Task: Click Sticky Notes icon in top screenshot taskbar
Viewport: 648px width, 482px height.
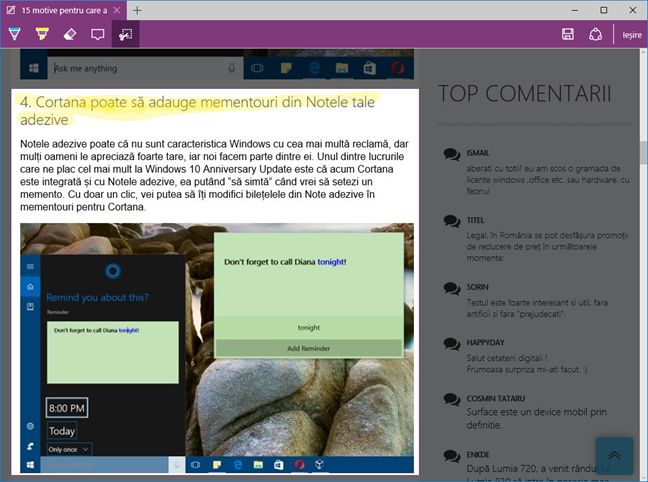Action: tap(286, 68)
